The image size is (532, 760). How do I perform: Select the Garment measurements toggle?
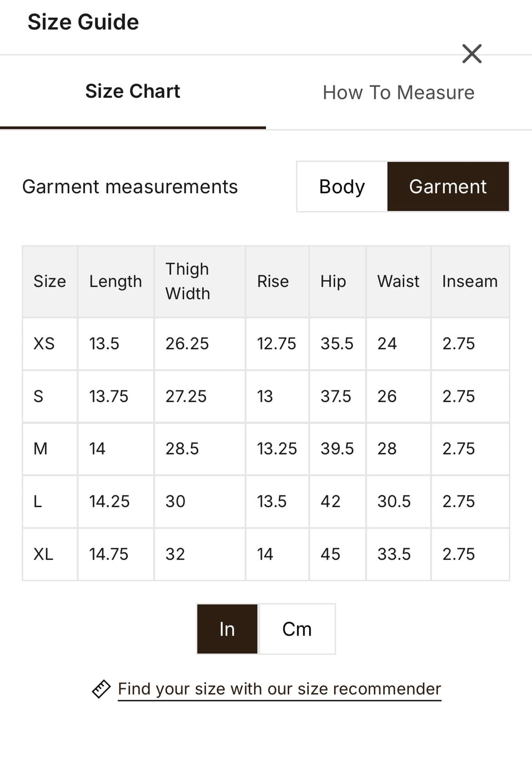448,187
